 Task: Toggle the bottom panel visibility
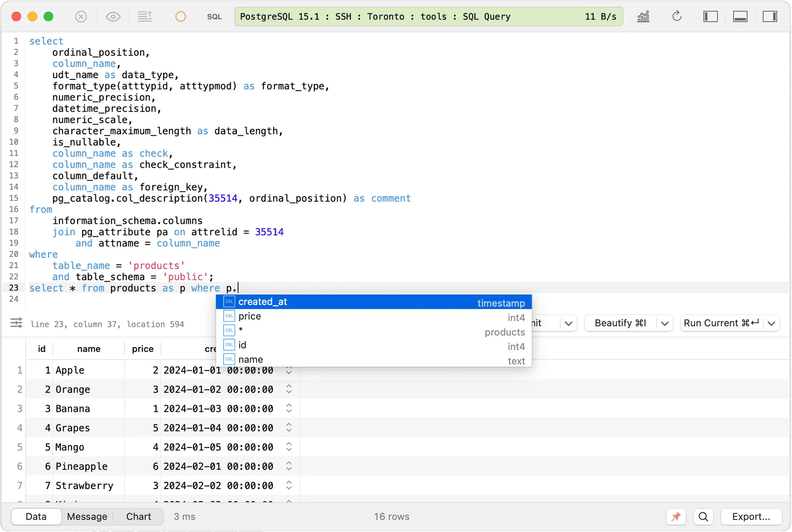pyautogui.click(x=740, y=17)
